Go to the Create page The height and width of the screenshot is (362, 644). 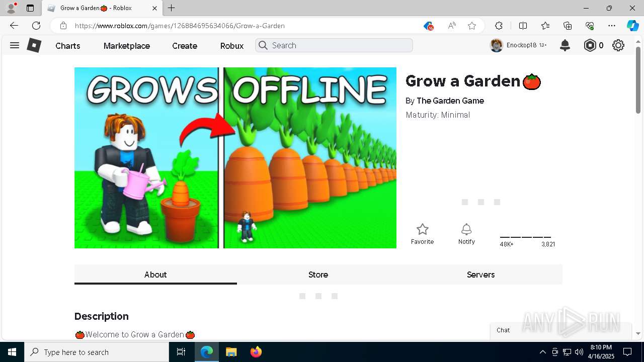pos(185,46)
